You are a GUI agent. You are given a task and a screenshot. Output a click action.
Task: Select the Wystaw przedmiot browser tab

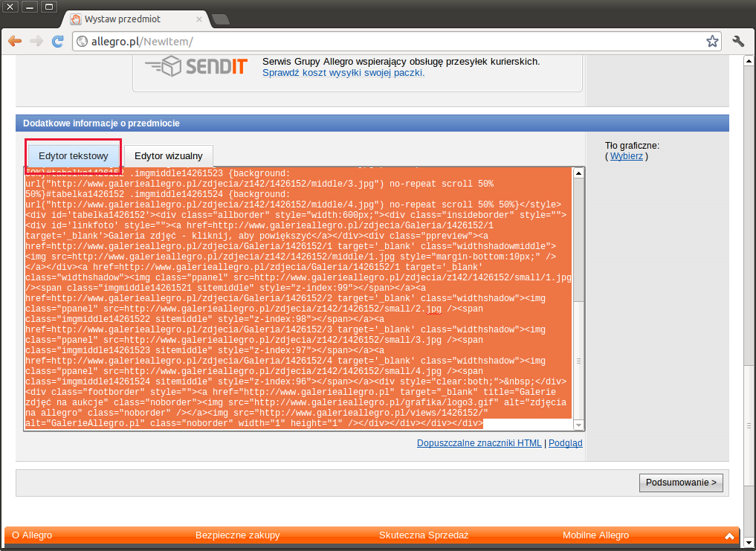coord(137,19)
